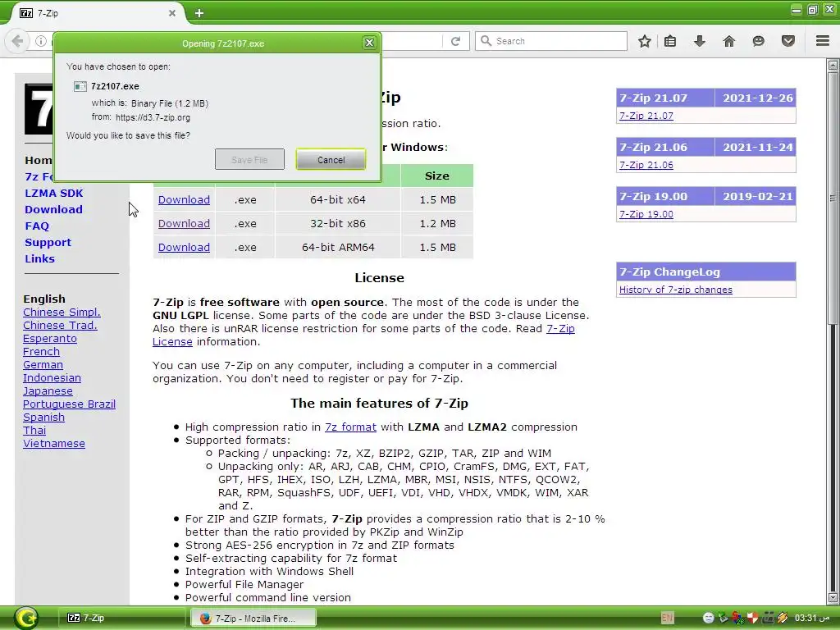Click the English language label in sidebar
The width and height of the screenshot is (840, 630).
[x=44, y=299]
